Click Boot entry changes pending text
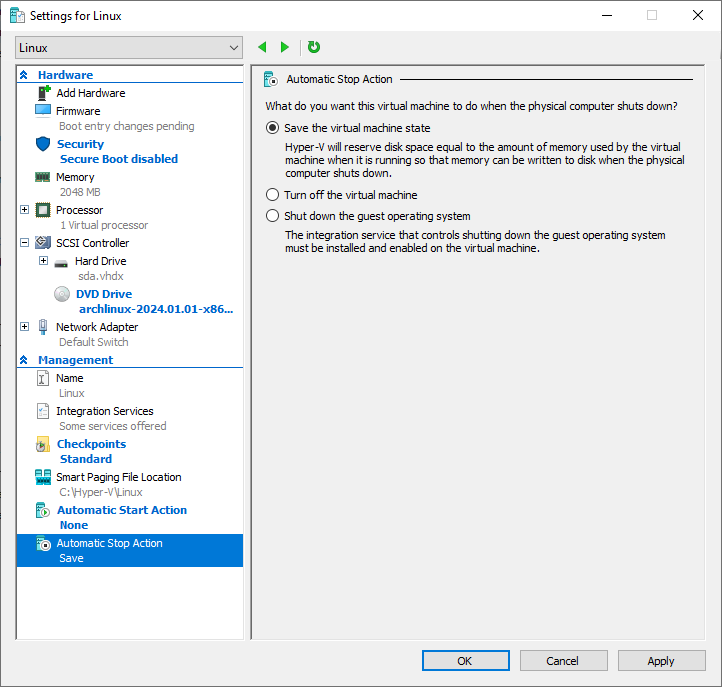Viewport: 722px width, 687px height. [x=127, y=126]
